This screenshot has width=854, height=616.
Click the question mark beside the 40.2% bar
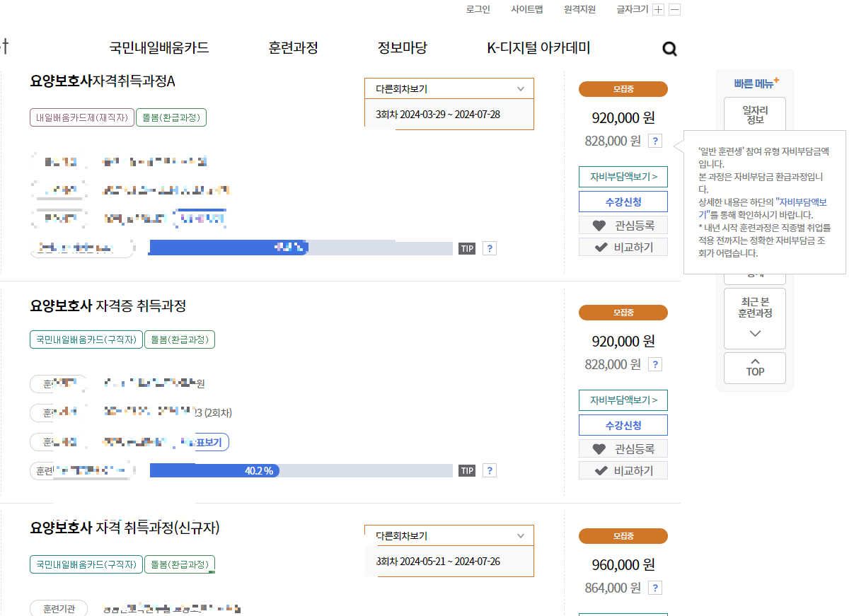point(489,470)
